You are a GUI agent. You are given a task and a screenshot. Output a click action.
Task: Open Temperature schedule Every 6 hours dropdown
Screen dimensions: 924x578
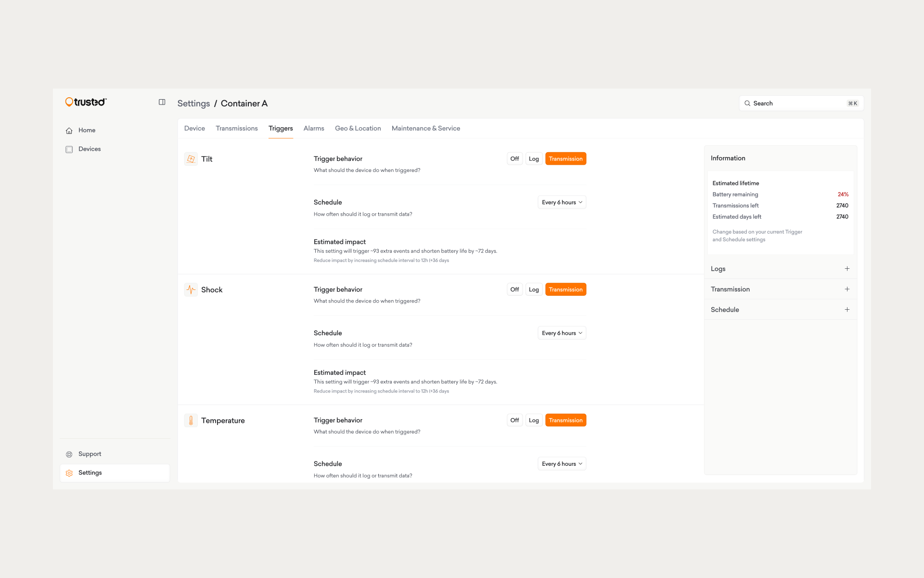562,464
